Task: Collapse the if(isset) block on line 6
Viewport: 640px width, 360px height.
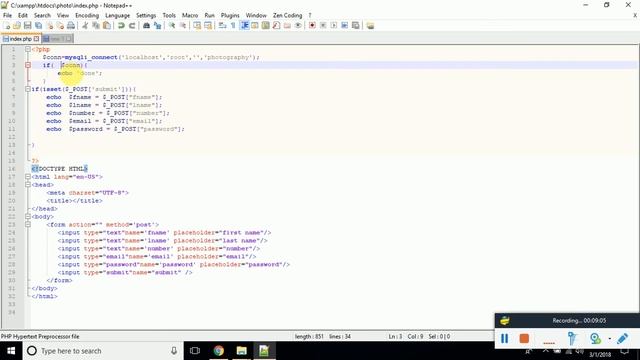Action: tap(28, 89)
